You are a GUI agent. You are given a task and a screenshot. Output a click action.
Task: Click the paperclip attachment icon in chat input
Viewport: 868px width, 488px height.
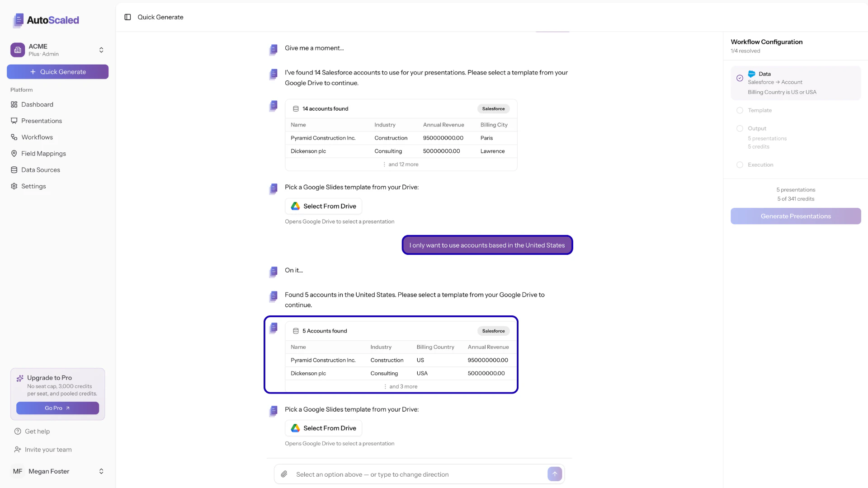[284, 474]
